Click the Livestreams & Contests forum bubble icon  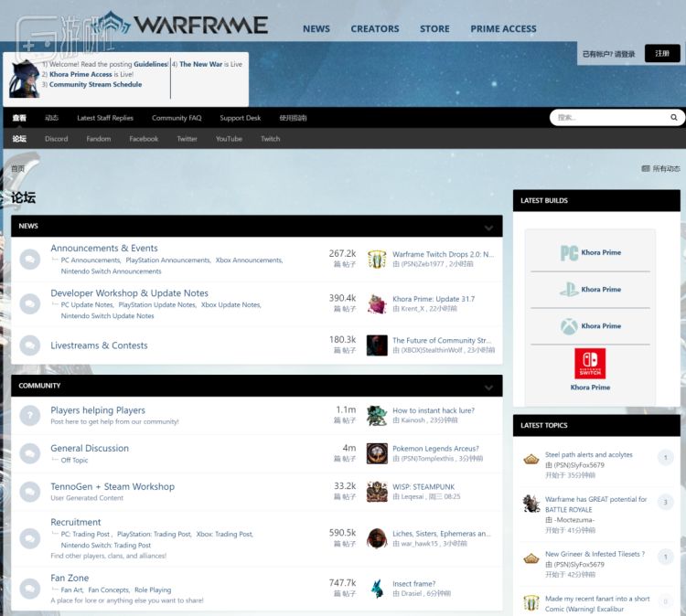[x=30, y=345]
